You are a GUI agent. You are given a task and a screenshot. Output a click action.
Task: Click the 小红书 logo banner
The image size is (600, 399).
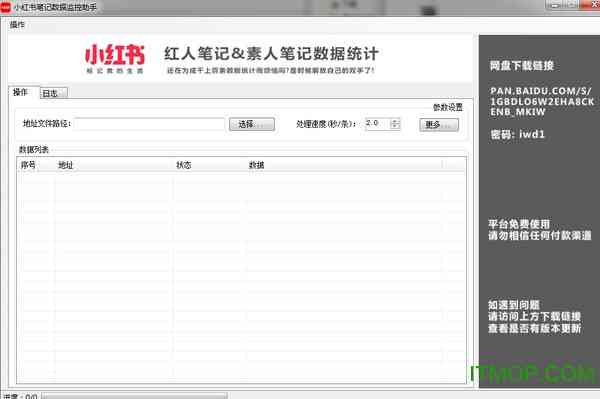(x=115, y=58)
